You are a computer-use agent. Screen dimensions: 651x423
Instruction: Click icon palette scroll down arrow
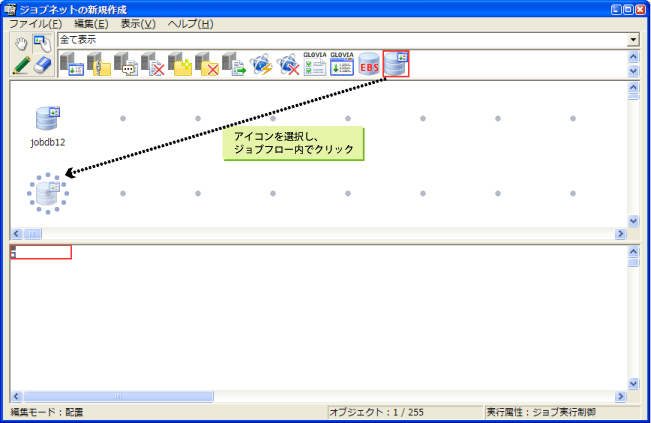(x=633, y=71)
